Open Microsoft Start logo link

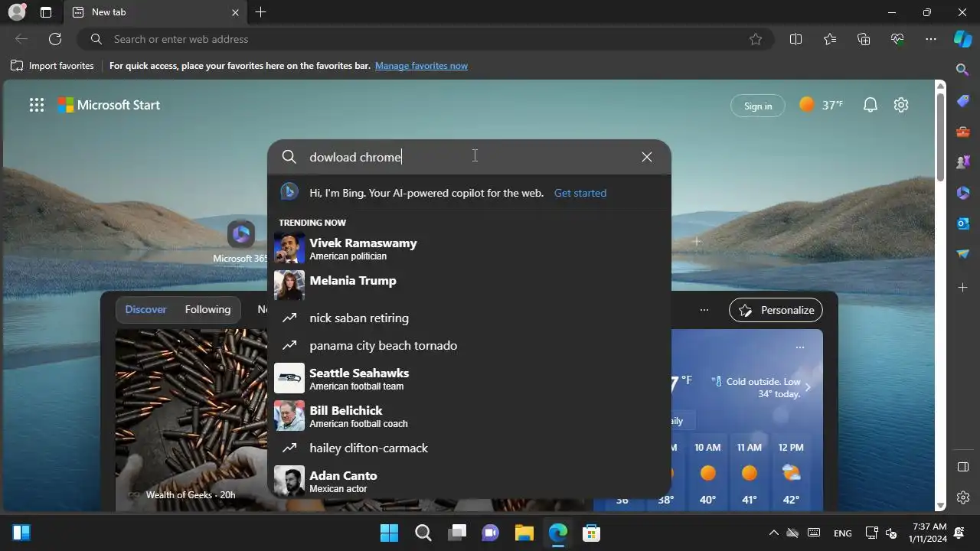coord(109,106)
